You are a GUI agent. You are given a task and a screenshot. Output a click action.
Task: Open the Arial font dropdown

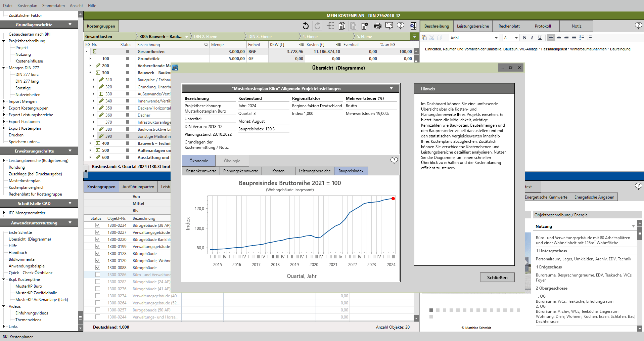pos(496,38)
